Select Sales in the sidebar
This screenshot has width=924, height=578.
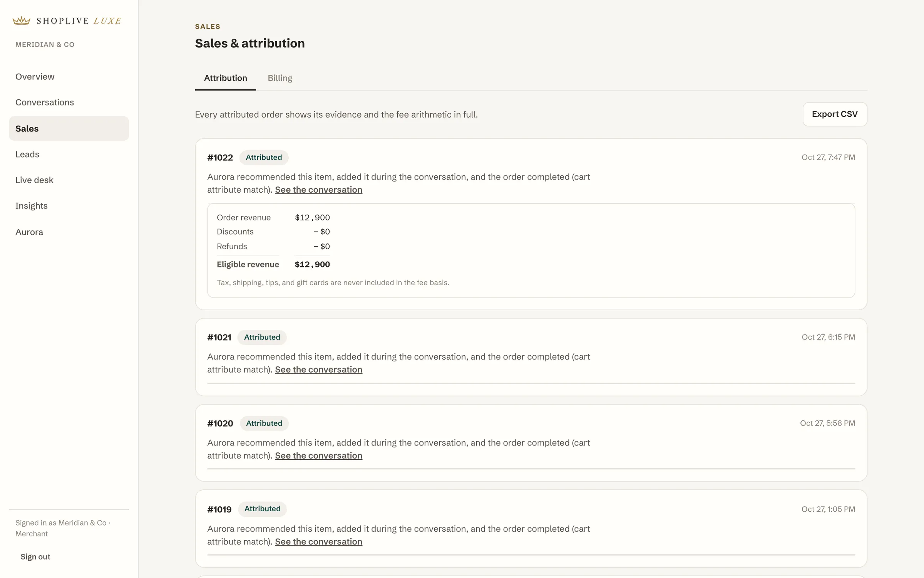pyautogui.click(x=69, y=129)
